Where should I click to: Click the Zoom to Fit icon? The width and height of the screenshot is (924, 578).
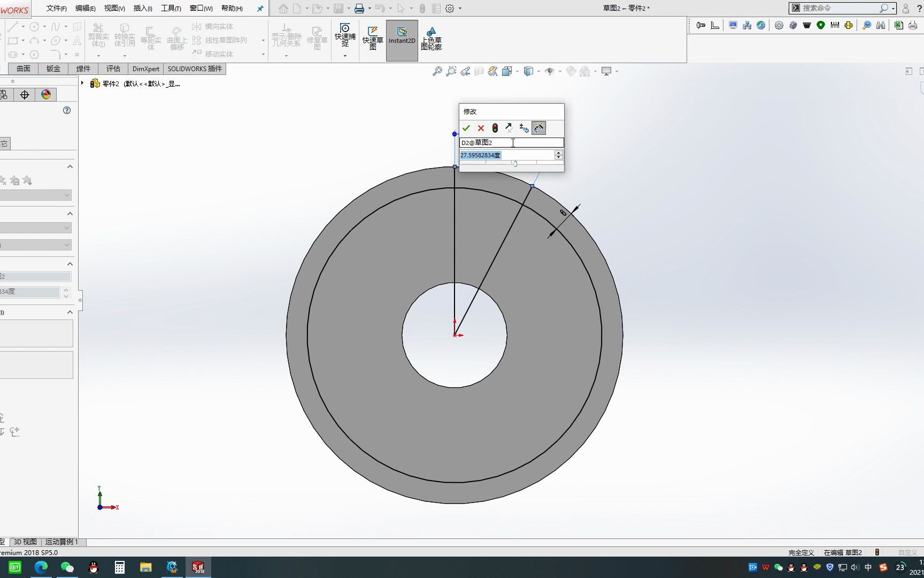point(437,71)
